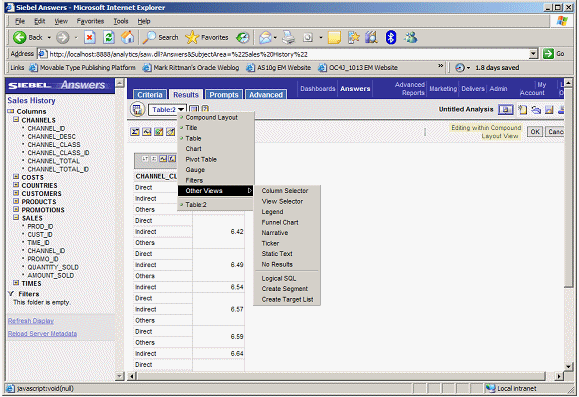Click the floppy disk save request icon

[x=549, y=110]
